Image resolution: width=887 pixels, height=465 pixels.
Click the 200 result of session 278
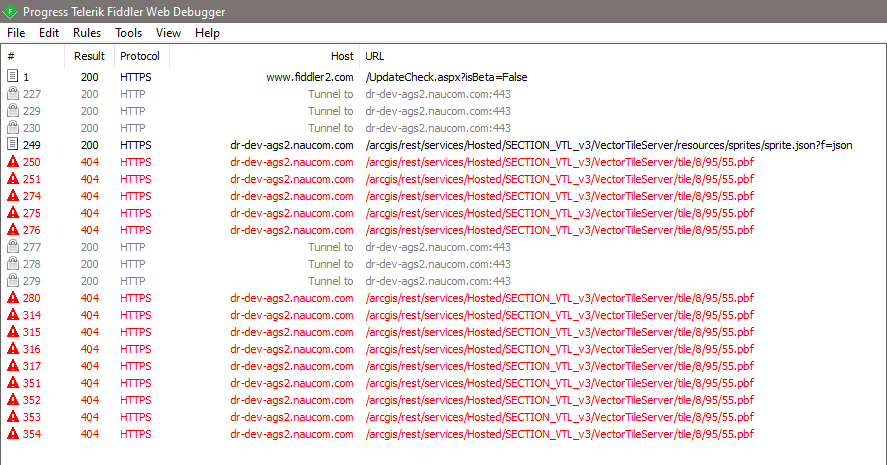(89, 264)
